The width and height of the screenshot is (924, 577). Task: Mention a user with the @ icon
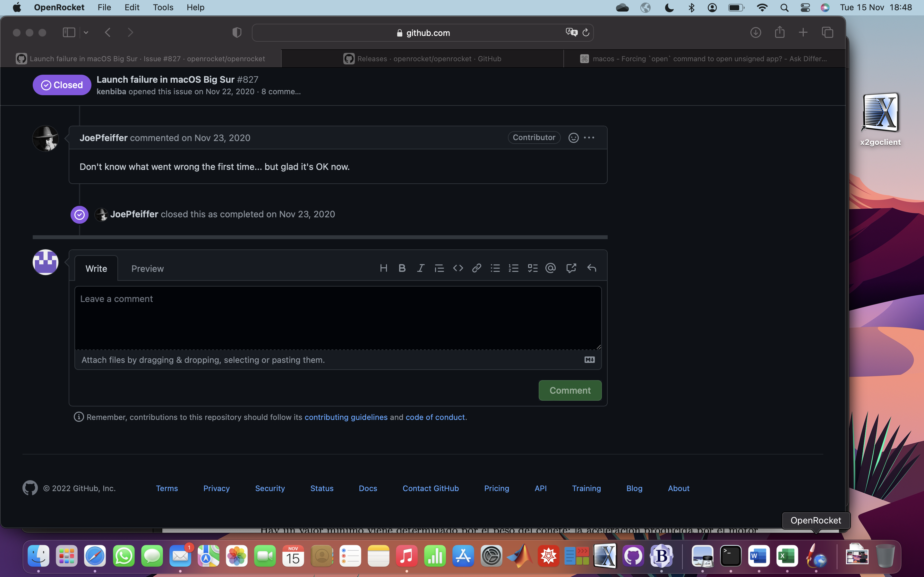(550, 268)
